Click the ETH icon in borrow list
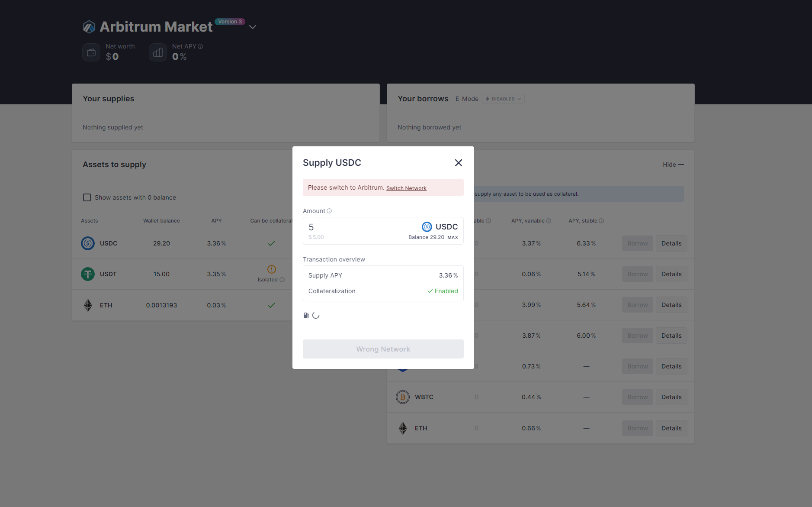This screenshot has height=507, width=812. click(x=403, y=428)
